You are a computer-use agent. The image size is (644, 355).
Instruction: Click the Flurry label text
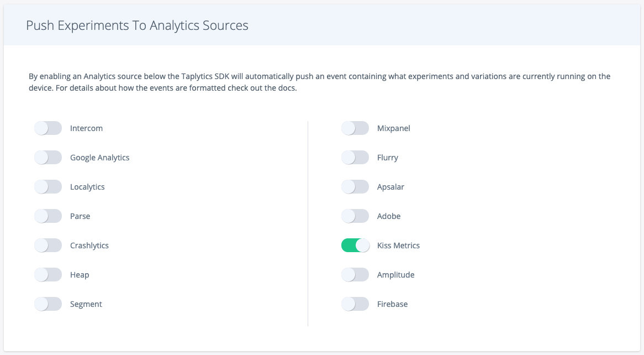click(388, 158)
